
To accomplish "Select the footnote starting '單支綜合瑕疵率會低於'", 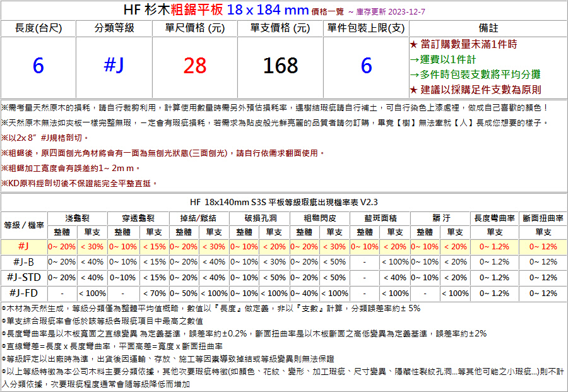I will pyautogui.click(x=102, y=321).
